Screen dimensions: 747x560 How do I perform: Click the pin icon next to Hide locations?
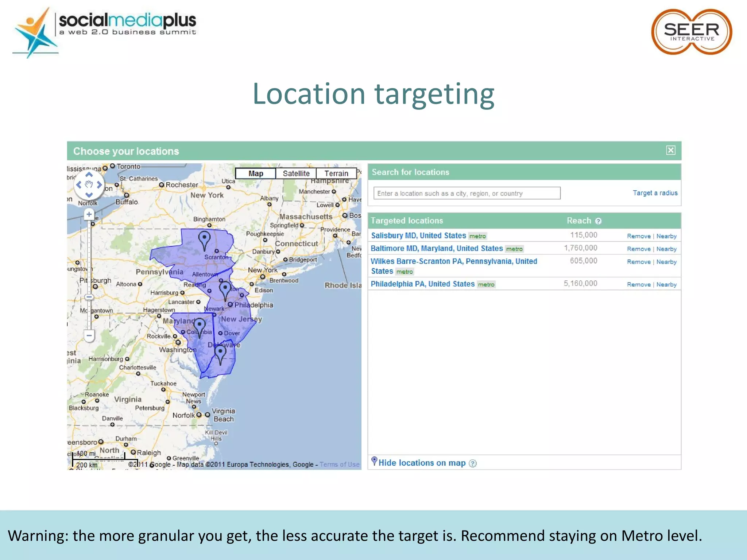374,461
